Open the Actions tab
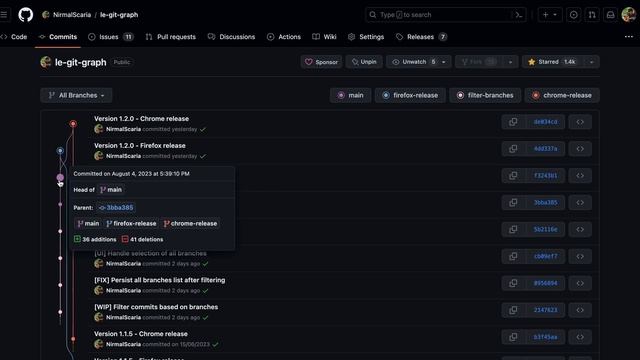 [284, 37]
